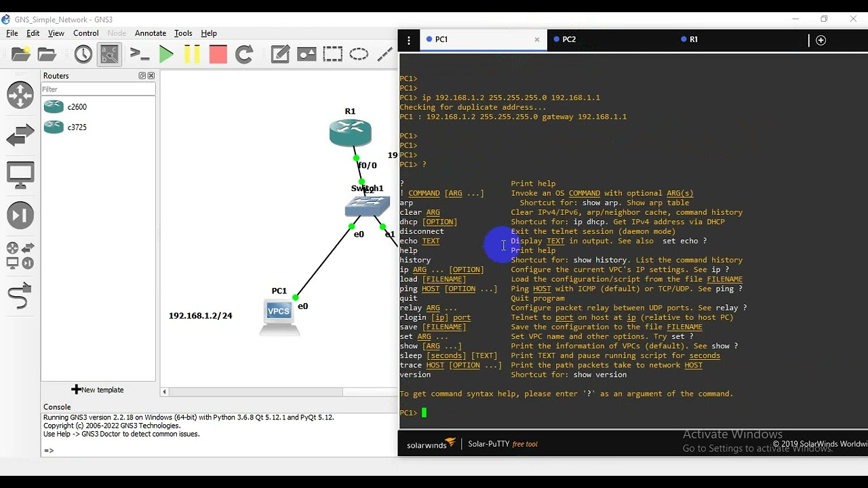This screenshot has width=868, height=488.
Task: Browse security devices icon
Action: click(20, 216)
